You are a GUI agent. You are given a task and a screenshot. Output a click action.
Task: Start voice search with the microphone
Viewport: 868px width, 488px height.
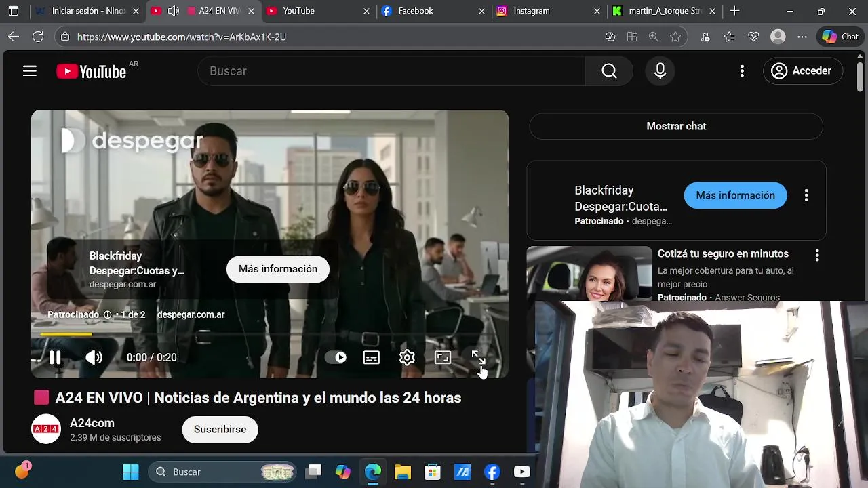pyautogui.click(x=660, y=71)
